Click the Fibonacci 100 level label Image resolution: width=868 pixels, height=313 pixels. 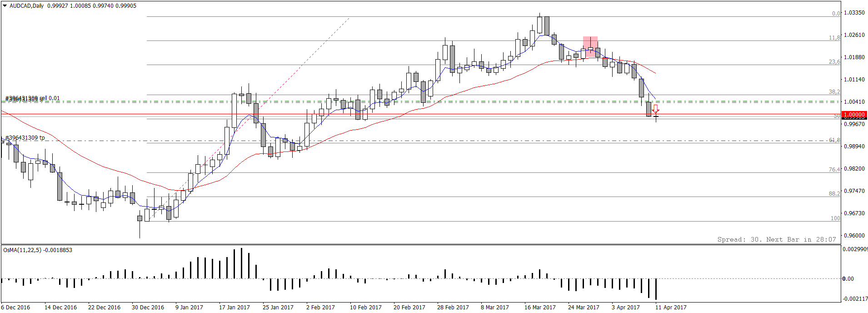[835, 218]
